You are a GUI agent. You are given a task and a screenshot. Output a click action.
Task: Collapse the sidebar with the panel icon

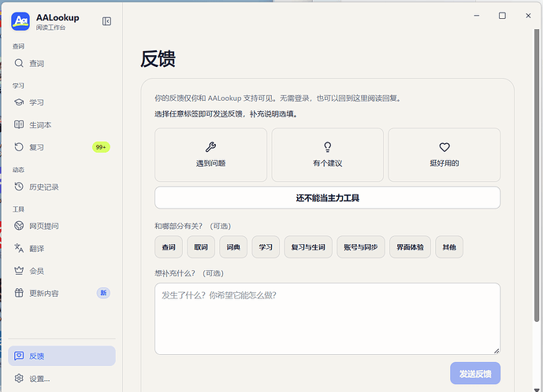[x=106, y=21]
